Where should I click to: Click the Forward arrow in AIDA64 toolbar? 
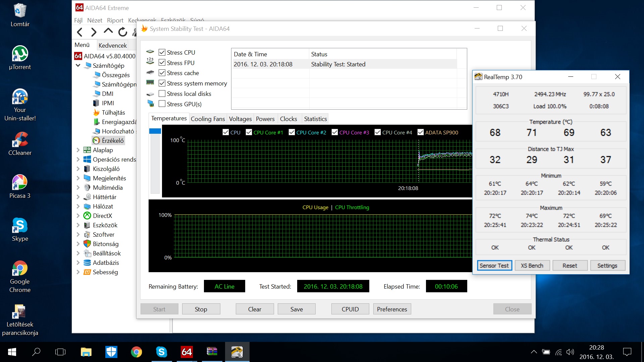coord(94,32)
